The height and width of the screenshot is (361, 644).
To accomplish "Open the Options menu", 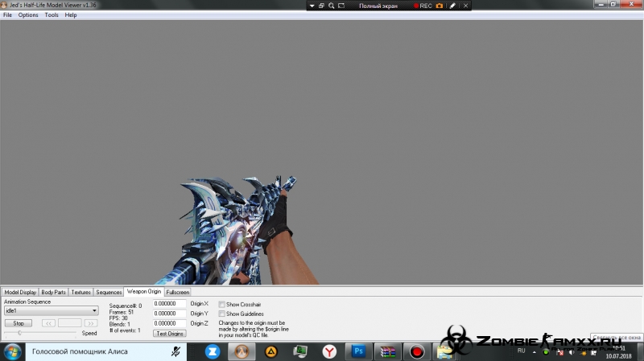I will click(x=28, y=14).
